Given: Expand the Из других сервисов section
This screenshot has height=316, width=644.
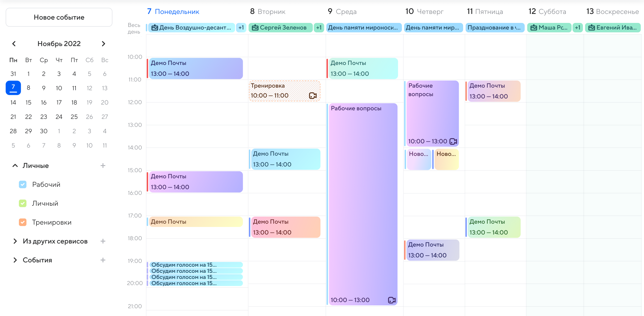Looking at the screenshot, I should point(15,241).
